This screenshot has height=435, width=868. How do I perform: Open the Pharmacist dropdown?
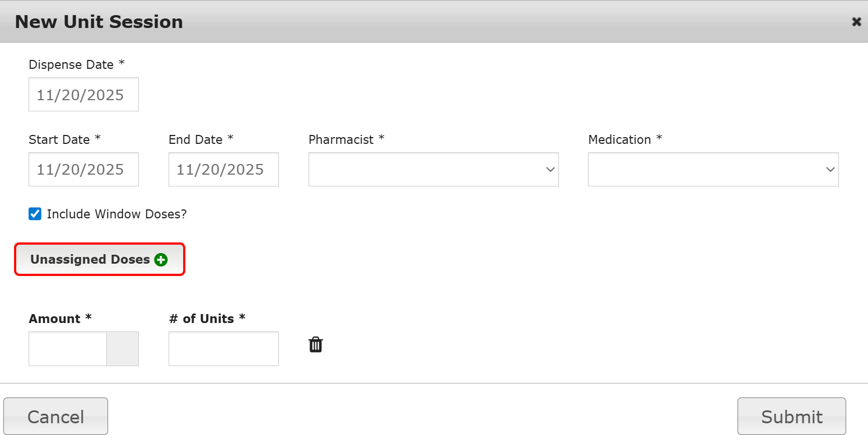(433, 169)
